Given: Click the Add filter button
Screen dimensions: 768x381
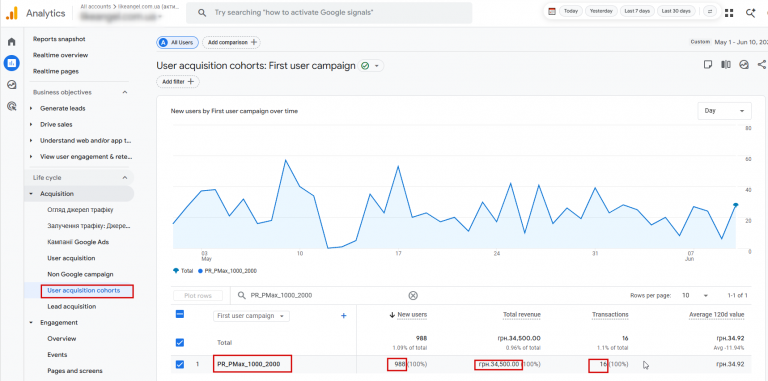Looking at the screenshot, I should point(178,82).
